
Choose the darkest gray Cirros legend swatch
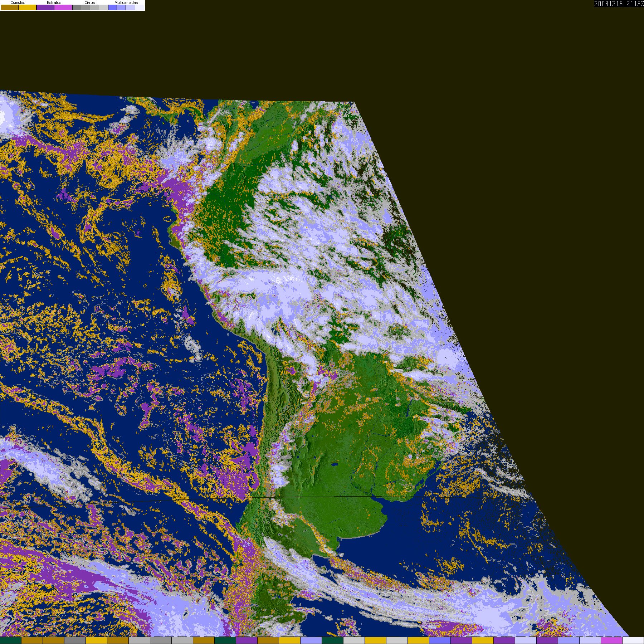tap(77, 7)
